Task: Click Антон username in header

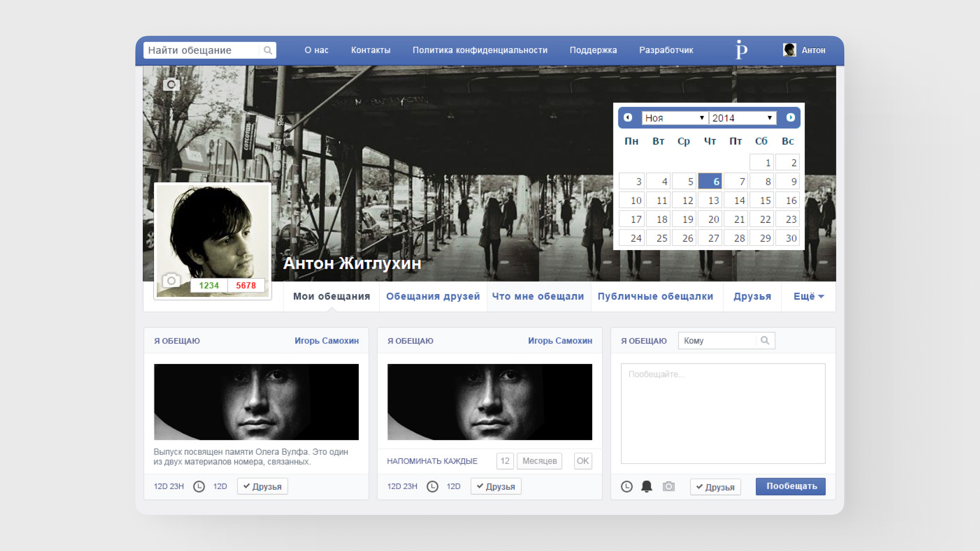Action: (x=813, y=50)
